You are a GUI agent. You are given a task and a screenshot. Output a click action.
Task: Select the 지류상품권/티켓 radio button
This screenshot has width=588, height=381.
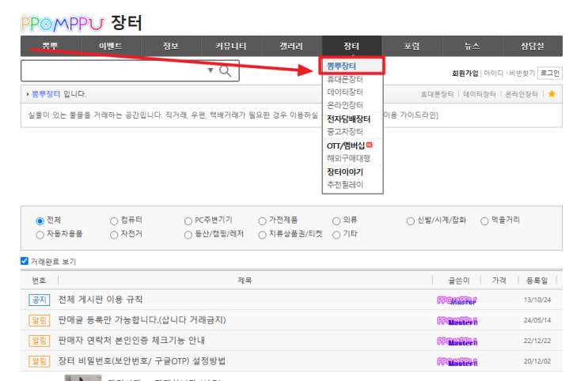(262, 235)
